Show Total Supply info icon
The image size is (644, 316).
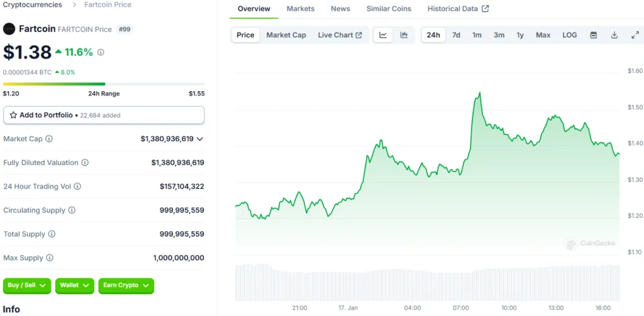(52, 234)
